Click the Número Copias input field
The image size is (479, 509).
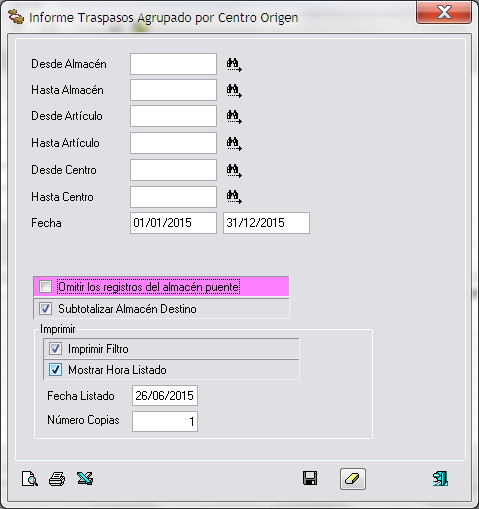[x=165, y=421]
